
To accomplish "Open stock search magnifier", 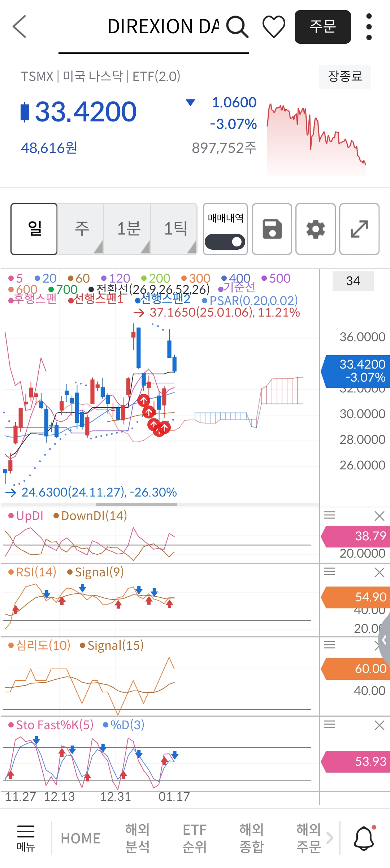I will [237, 26].
